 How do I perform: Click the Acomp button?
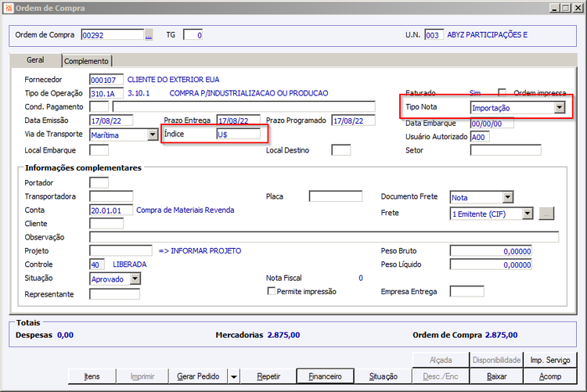[x=550, y=376]
